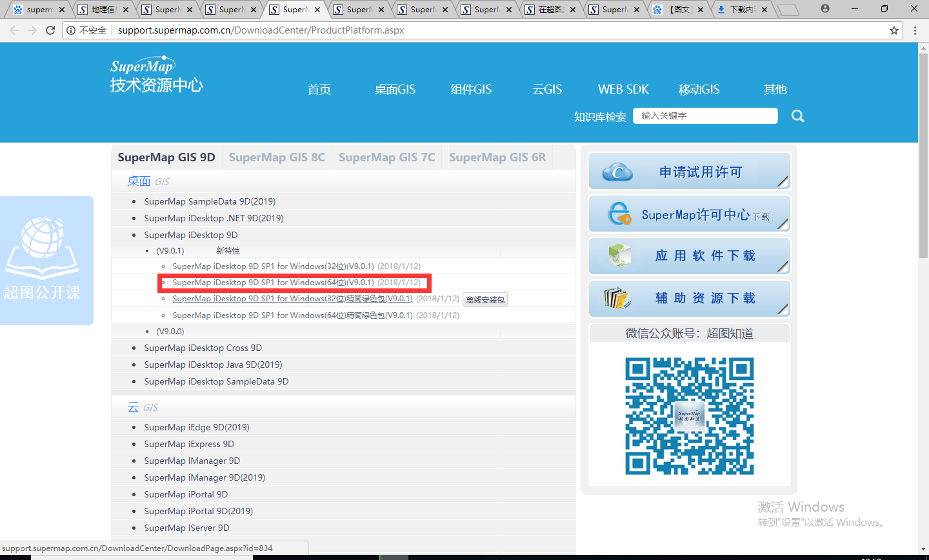
Task: Open SuperMap iPortal 9D entry
Action: 186,494
